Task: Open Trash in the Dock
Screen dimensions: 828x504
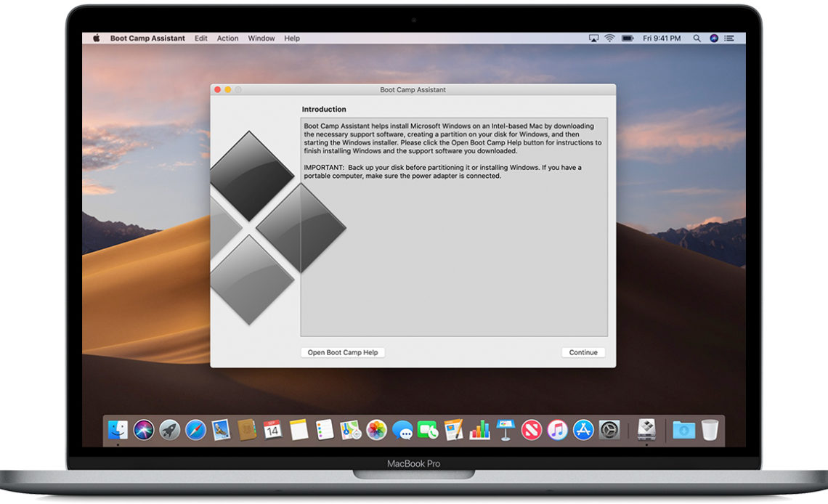Action: [x=710, y=430]
